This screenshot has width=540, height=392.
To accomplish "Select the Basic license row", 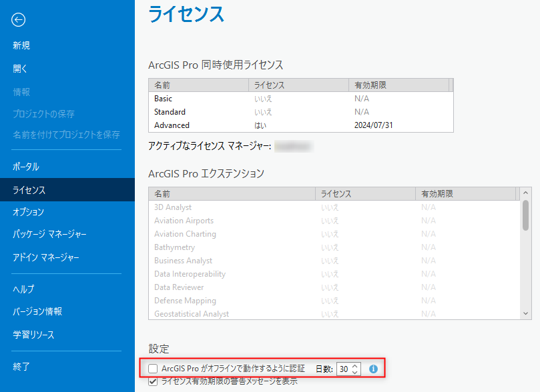I will (300, 99).
